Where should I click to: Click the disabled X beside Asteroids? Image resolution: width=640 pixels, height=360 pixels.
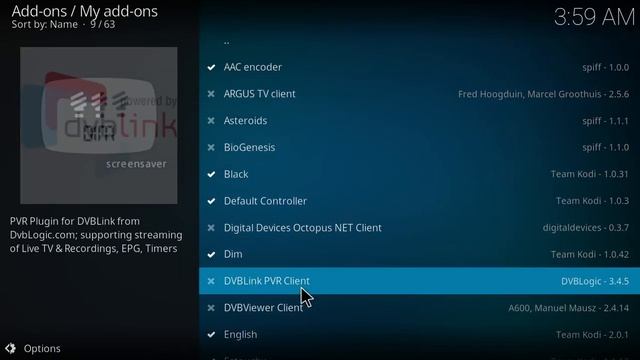(x=211, y=121)
